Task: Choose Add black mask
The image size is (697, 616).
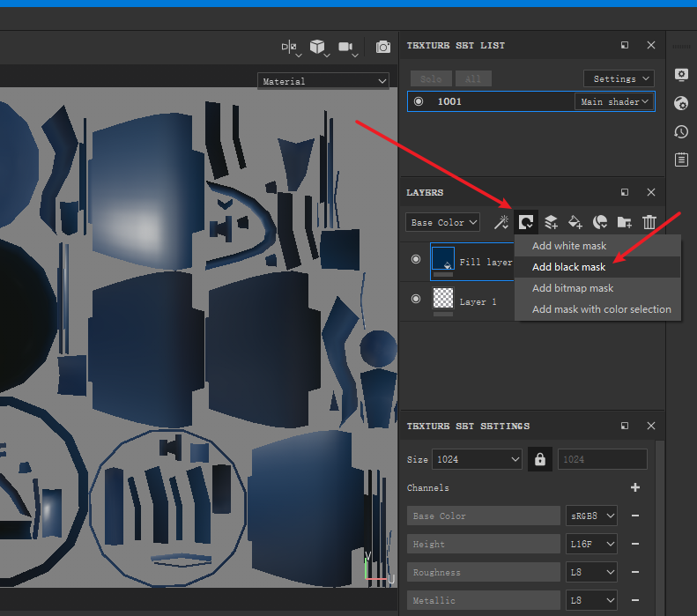Action: 597,267
